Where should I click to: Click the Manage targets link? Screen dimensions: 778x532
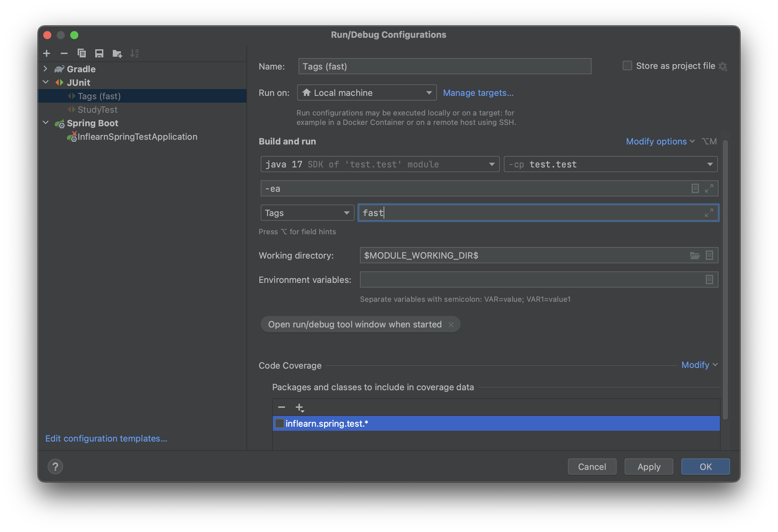478,93
